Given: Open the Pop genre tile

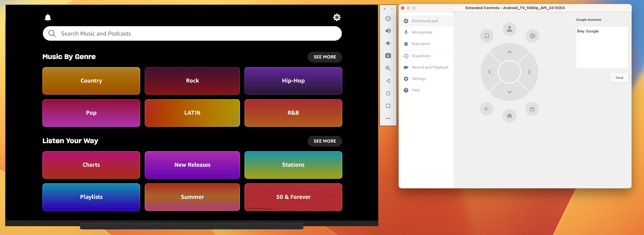Looking at the screenshot, I should (91, 113).
